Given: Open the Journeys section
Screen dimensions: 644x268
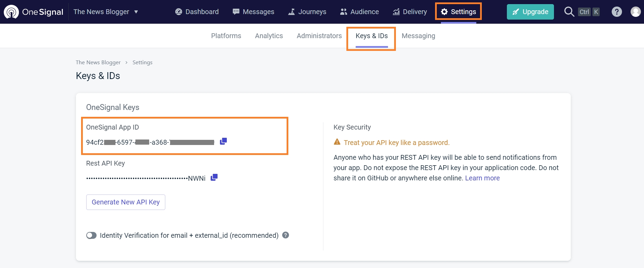Looking at the screenshot, I should [307, 12].
